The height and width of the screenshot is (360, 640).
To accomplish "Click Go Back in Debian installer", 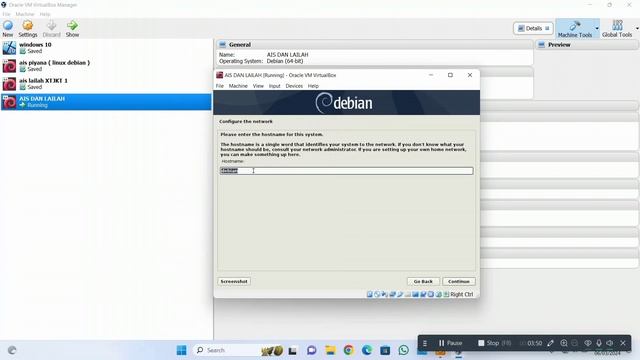I will 423,281.
